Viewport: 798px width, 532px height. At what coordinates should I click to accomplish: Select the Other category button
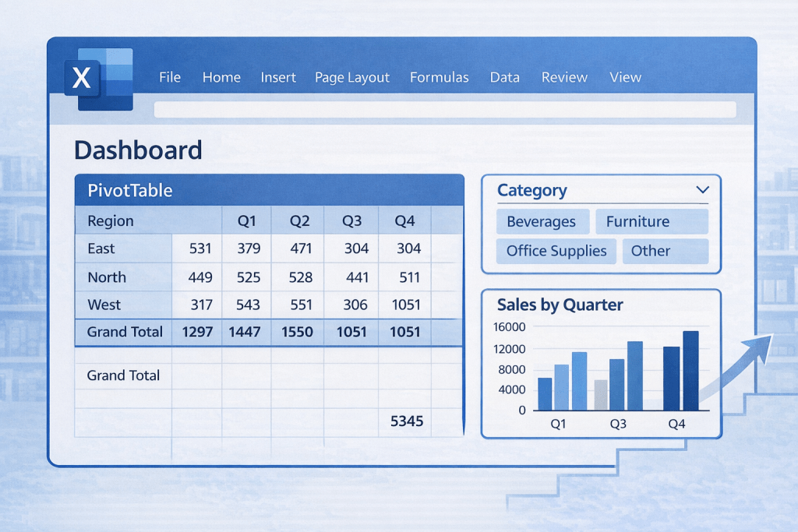(x=665, y=251)
